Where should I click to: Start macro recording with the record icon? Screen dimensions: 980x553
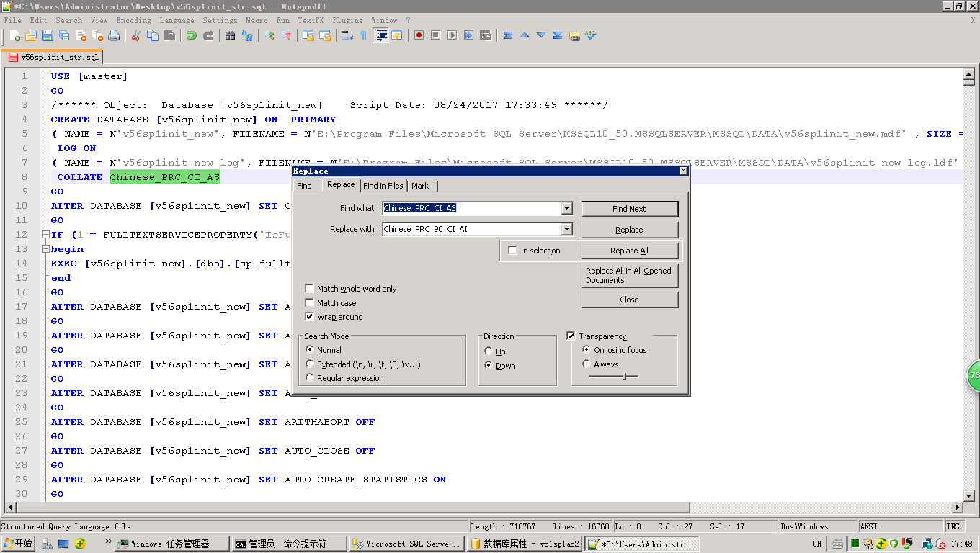coord(419,35)
